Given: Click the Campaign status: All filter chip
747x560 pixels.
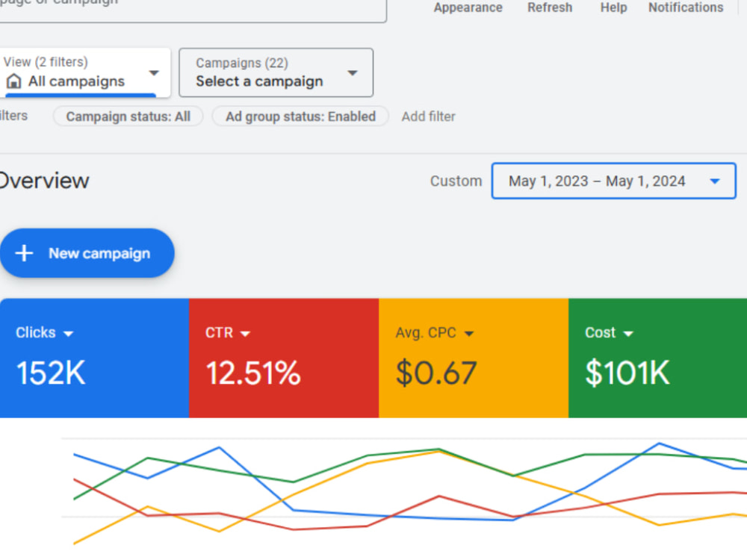Looking at the screenshot, I should [x=128, y=116].
